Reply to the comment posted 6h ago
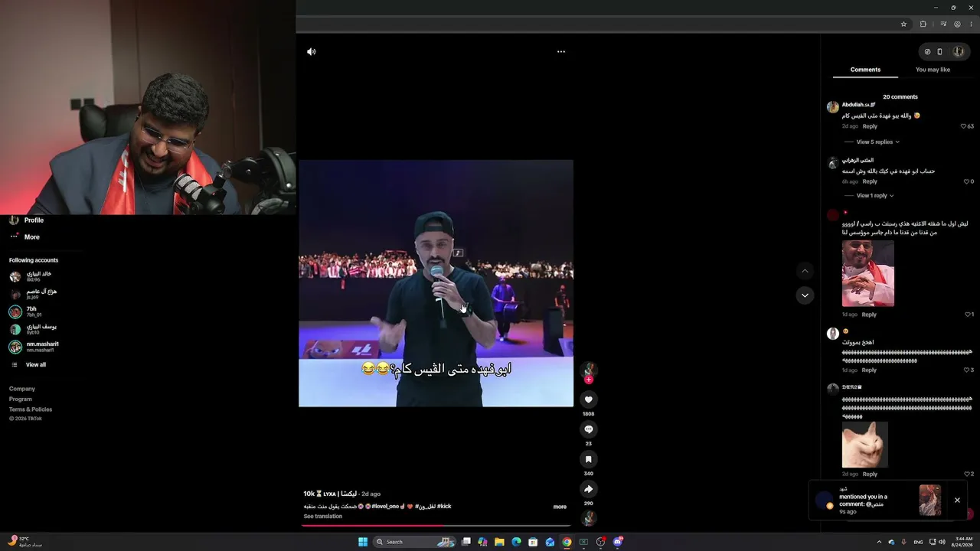This screenshot has height=551, width=980. [x=870, y=182]
